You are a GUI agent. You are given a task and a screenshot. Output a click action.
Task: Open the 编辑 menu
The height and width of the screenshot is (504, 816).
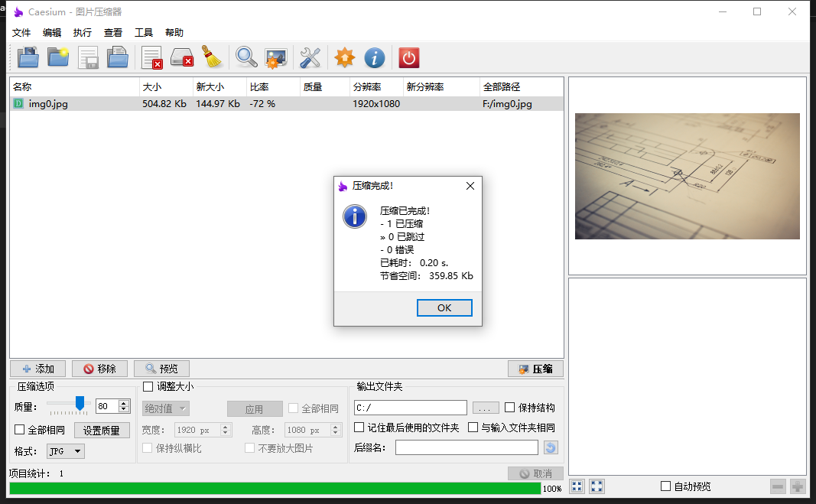[x=51, y=32]
